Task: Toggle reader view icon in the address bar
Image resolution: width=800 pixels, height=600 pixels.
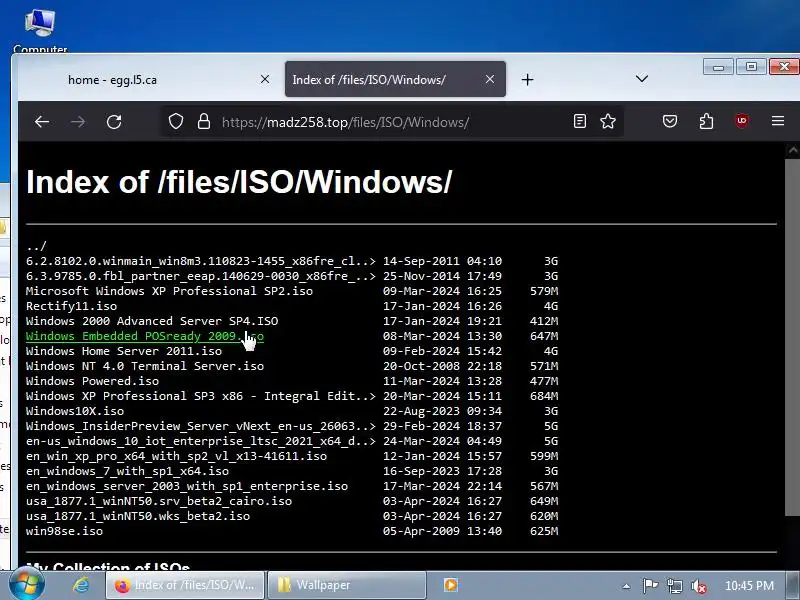Action: click(x=580, y=121)
